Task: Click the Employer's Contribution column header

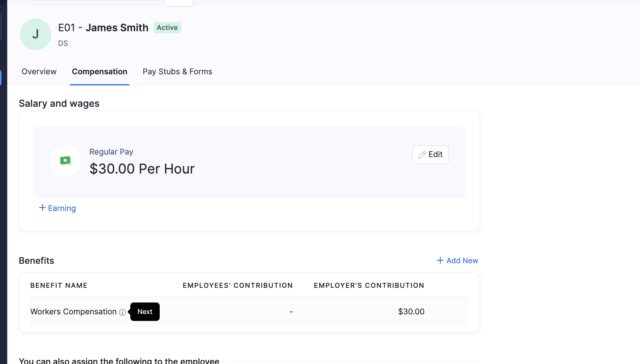Action: pos(369,285)
